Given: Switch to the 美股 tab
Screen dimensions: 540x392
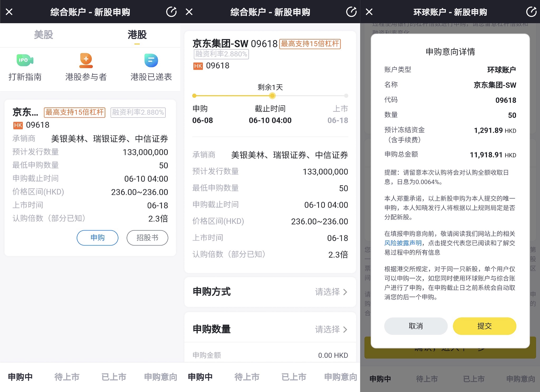Looking at the screenshot, I should [44, 35].
